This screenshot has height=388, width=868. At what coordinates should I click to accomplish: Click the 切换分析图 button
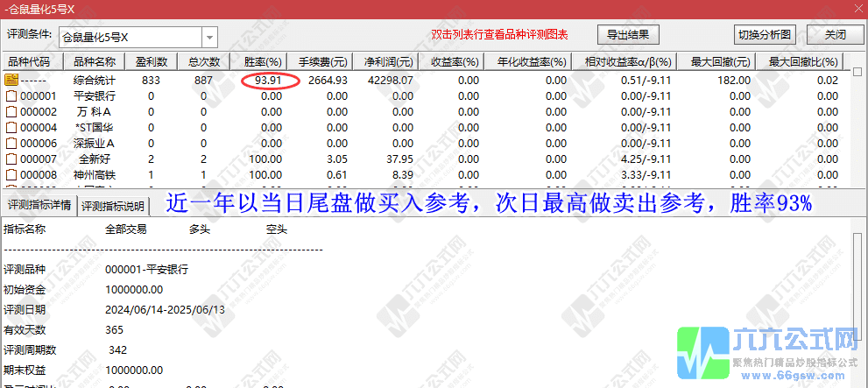[765, 35]
